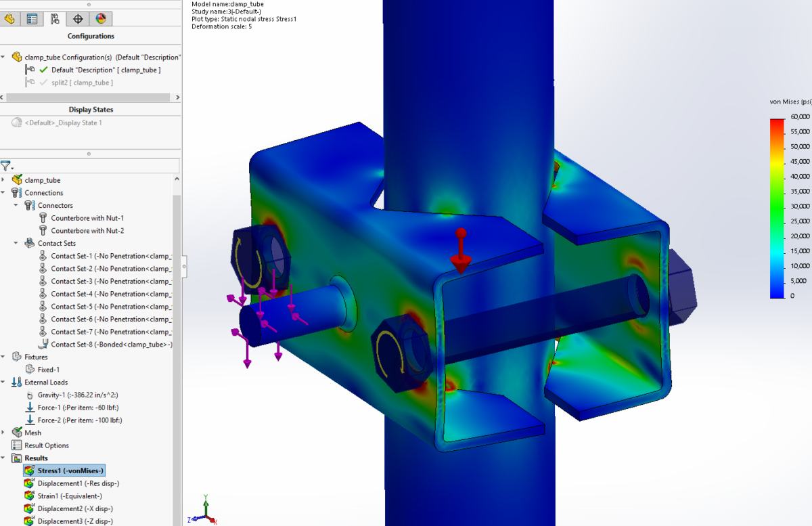Image resolution: width=812 pixels, height=526 pixels.
Task: Select the FeatureManager design tree tab icon
Action: tap(9, 18)
